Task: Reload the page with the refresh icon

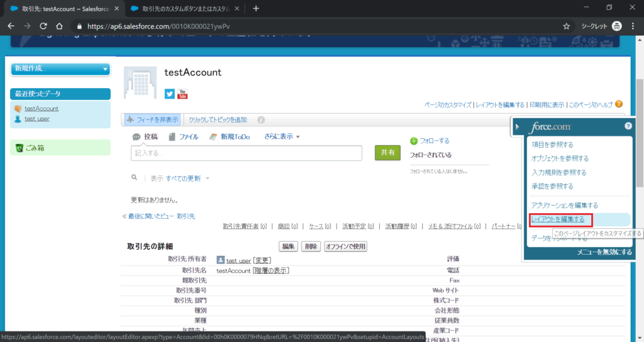Action: tap(43, 26)
